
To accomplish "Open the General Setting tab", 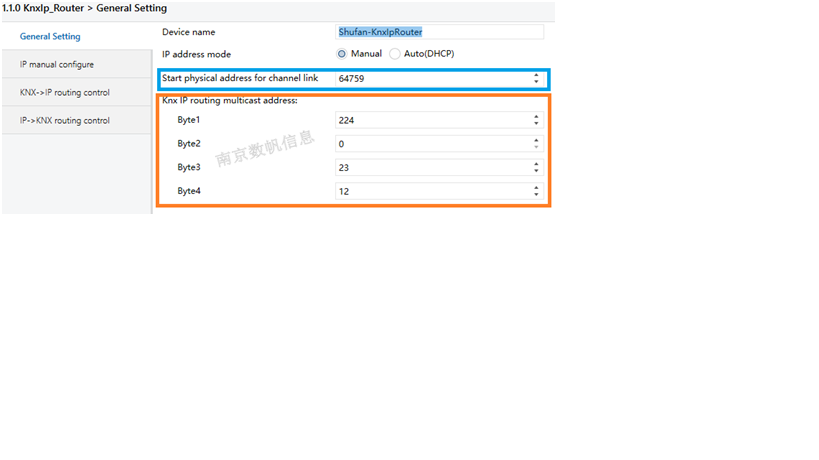I will point(50,37).
